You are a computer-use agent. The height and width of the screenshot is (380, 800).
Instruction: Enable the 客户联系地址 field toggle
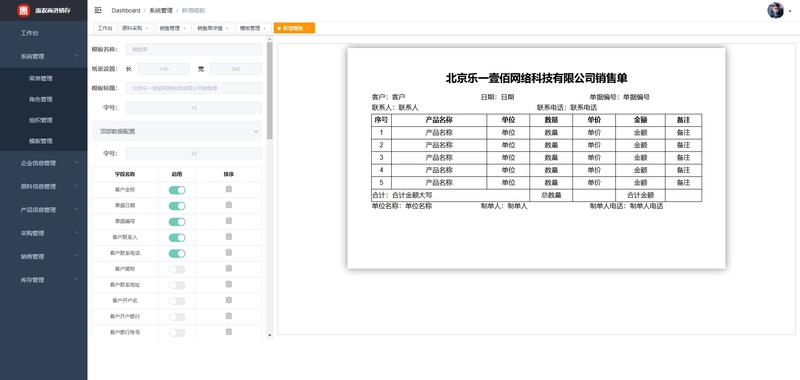coord(177,285)
